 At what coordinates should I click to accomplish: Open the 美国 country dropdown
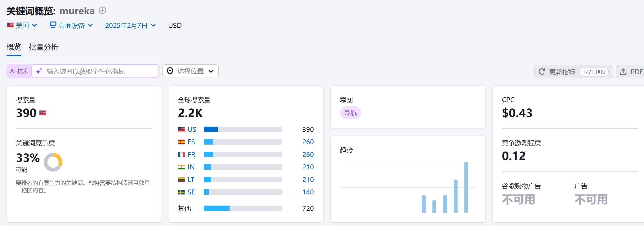22,25
